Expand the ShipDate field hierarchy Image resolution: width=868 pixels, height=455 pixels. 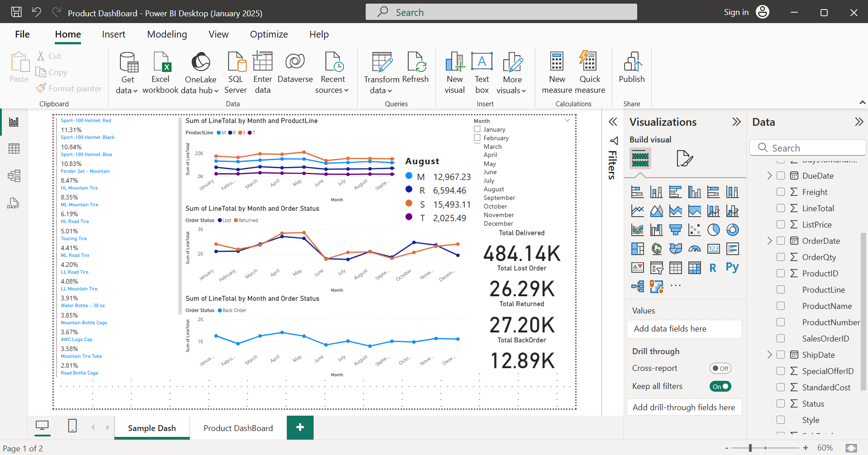[x=769, y=355]
